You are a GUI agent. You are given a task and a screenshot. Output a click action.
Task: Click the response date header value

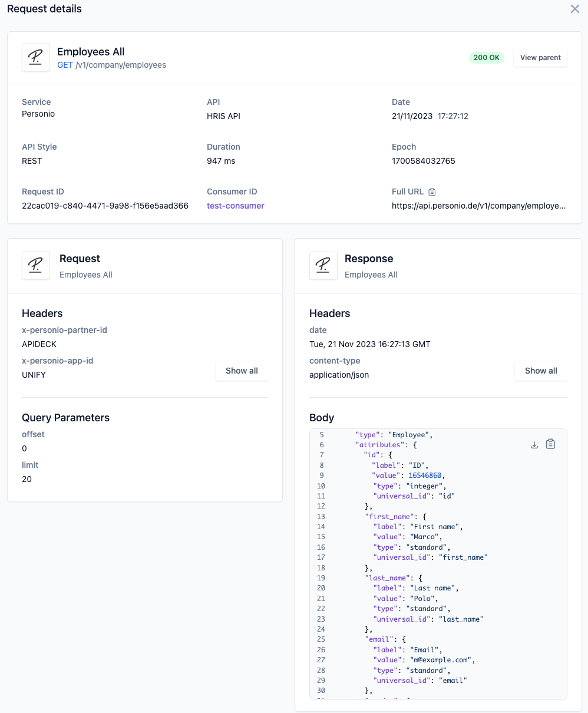pos(370,344)
